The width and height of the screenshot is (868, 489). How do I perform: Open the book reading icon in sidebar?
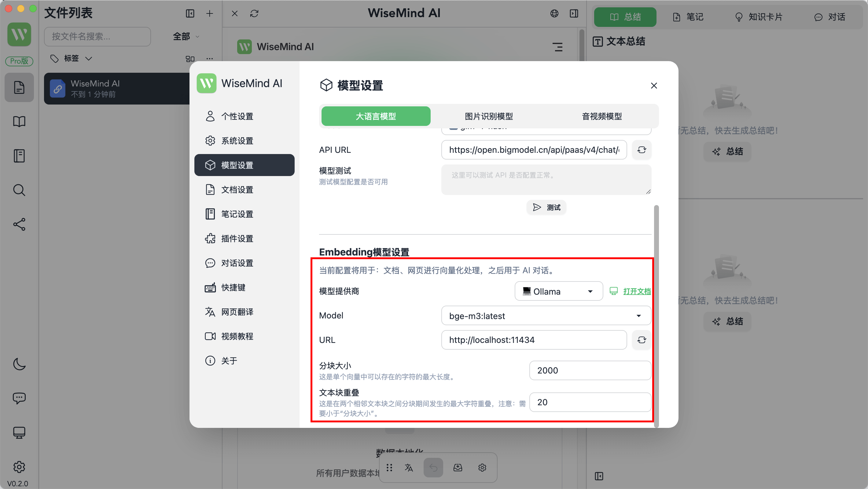point(19,122)
